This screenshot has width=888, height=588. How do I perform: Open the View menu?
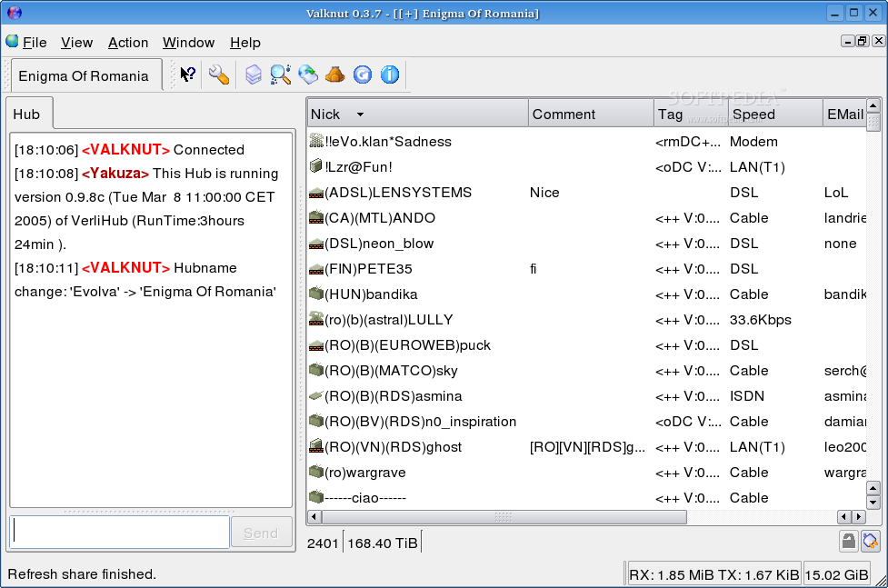click(x=76, y=43)
